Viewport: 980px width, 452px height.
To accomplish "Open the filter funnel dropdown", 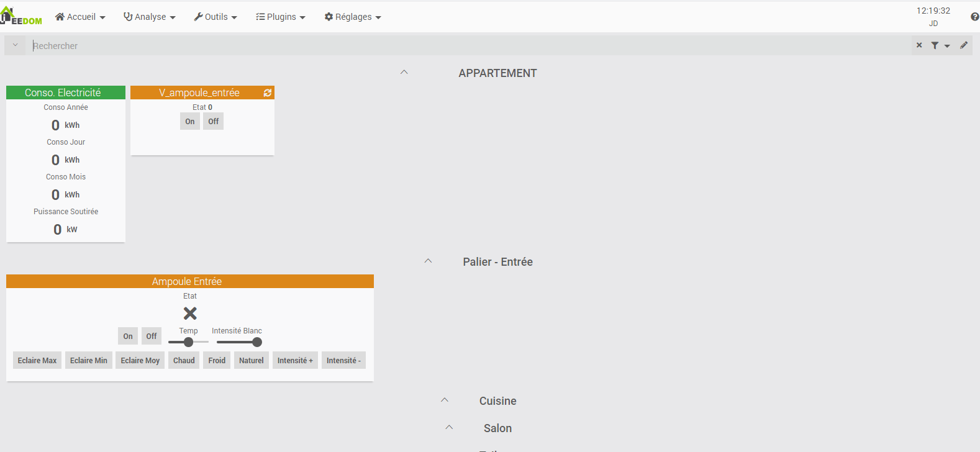I will tap(940, 45).
